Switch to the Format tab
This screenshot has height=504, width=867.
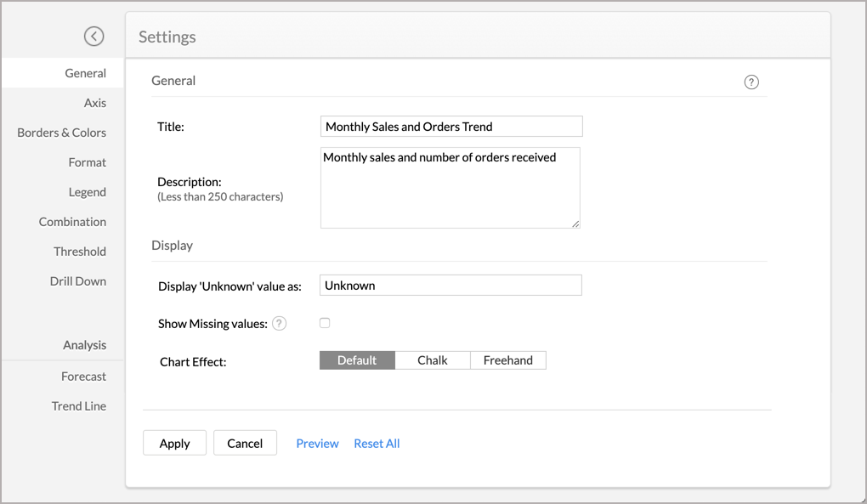(88, 162)
